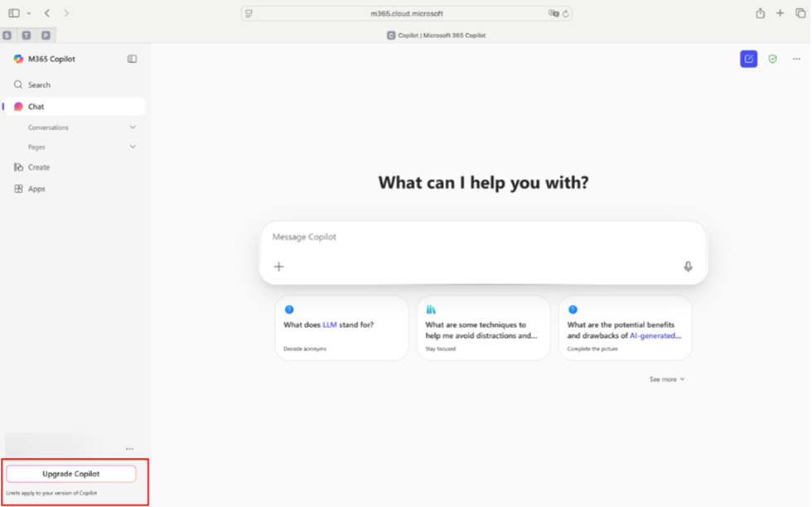Switch to the pinned T tab
The image size is (812, 507).
coord(27,36)
